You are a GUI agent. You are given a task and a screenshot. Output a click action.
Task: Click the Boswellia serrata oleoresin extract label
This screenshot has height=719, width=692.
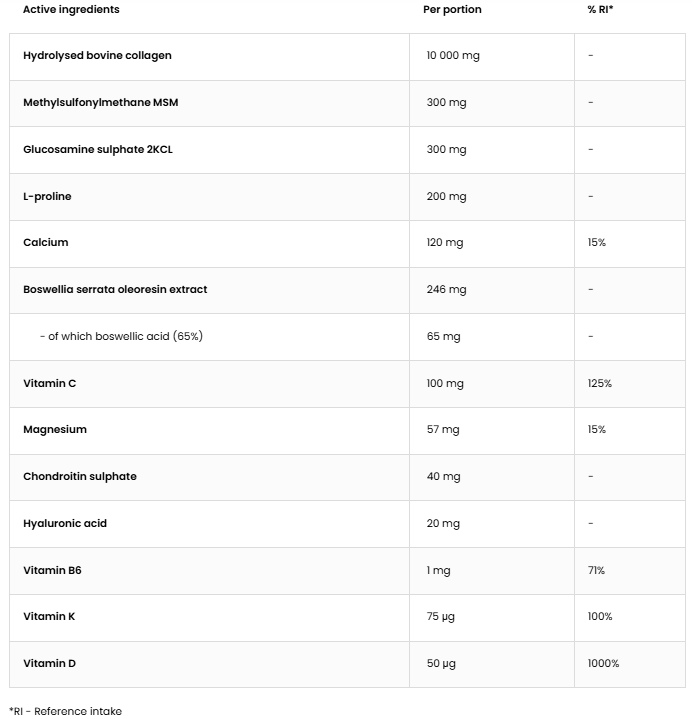[x=115, y=289]
